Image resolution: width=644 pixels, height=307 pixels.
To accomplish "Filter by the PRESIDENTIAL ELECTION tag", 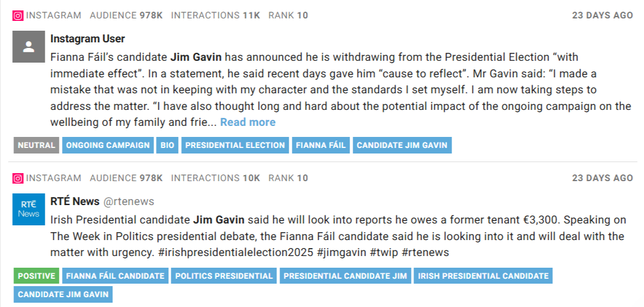I will (x=235, y=146).
